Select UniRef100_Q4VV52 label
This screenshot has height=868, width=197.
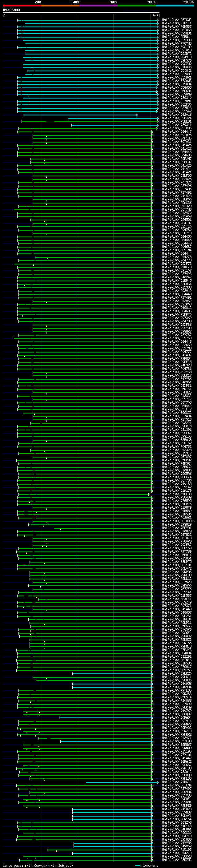coord(177,846)
